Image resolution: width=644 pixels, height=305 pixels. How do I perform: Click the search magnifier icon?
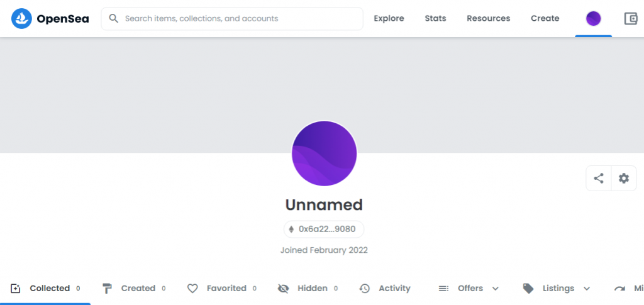tap(114, 19)
